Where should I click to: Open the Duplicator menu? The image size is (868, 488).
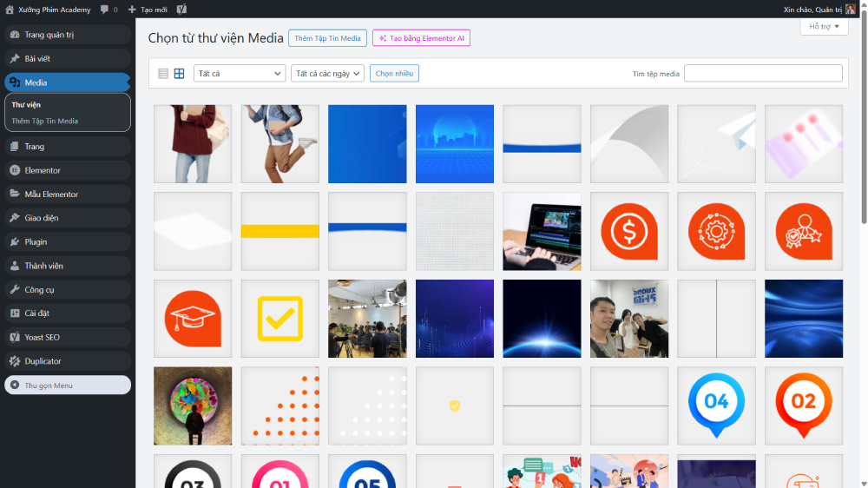(68, 360)
